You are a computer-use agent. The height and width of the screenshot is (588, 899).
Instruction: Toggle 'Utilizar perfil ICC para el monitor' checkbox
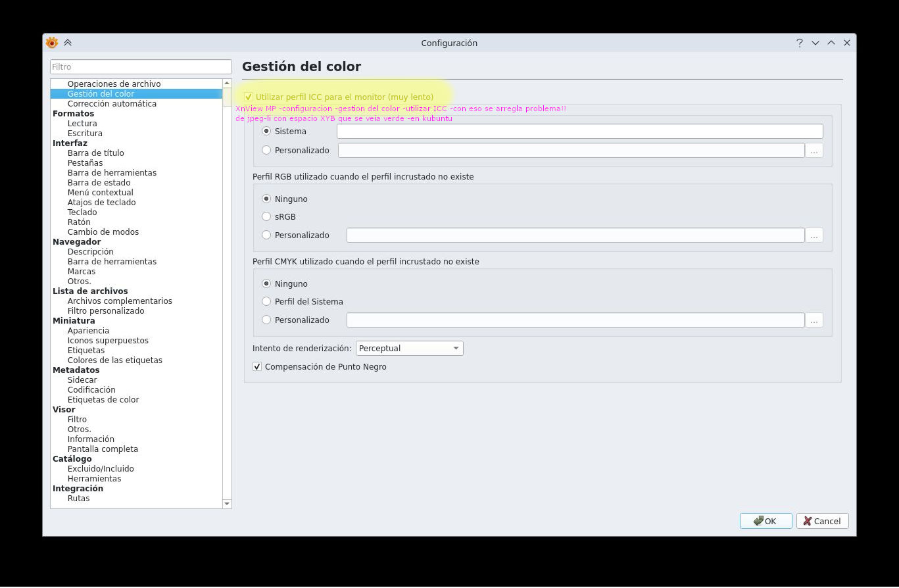pos(249,97)
